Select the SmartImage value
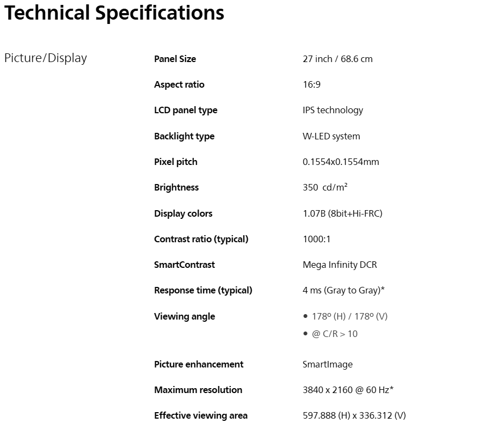The width and height of the screenshot is (504, 423). click(328, 364)
